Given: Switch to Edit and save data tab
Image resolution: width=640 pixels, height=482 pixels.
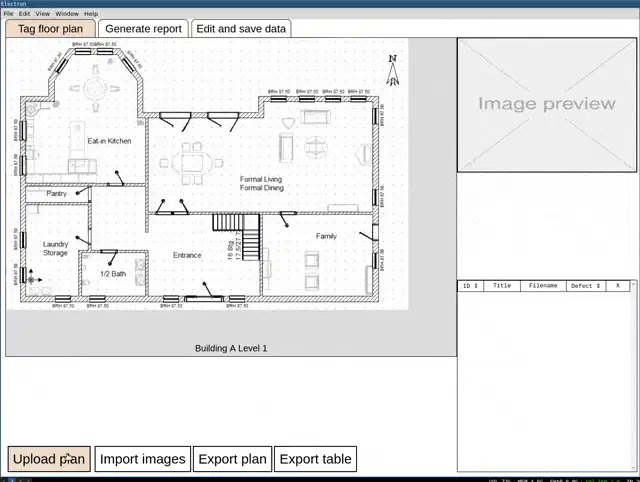Looking at the screenshot, I should [241, 29].
